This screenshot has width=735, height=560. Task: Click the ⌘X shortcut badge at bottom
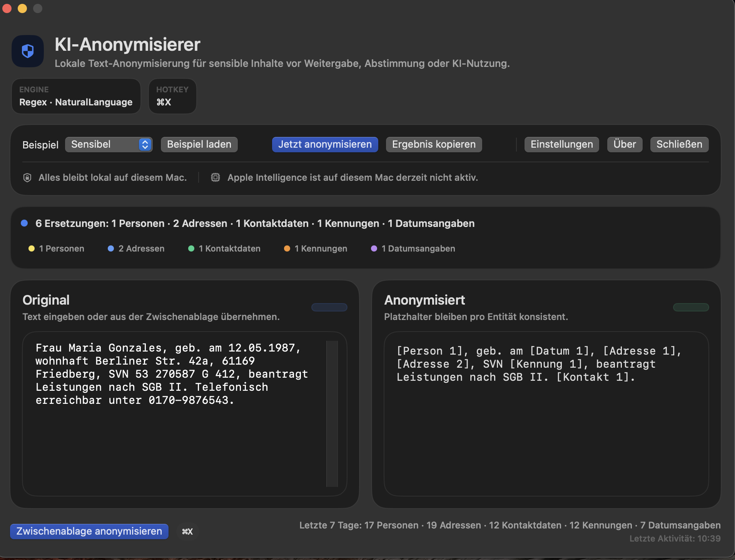point(187,532)
